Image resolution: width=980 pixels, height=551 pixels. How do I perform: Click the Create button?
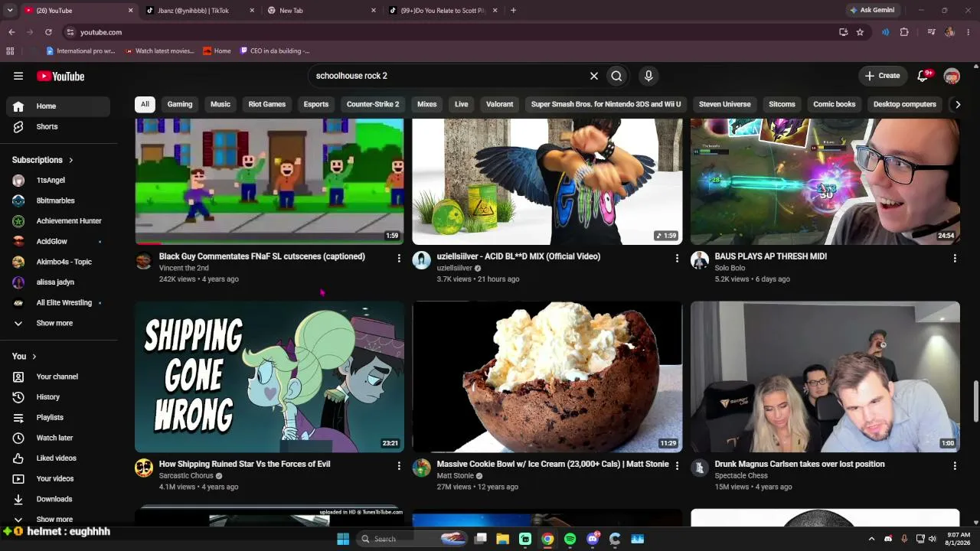coord(882,76)
